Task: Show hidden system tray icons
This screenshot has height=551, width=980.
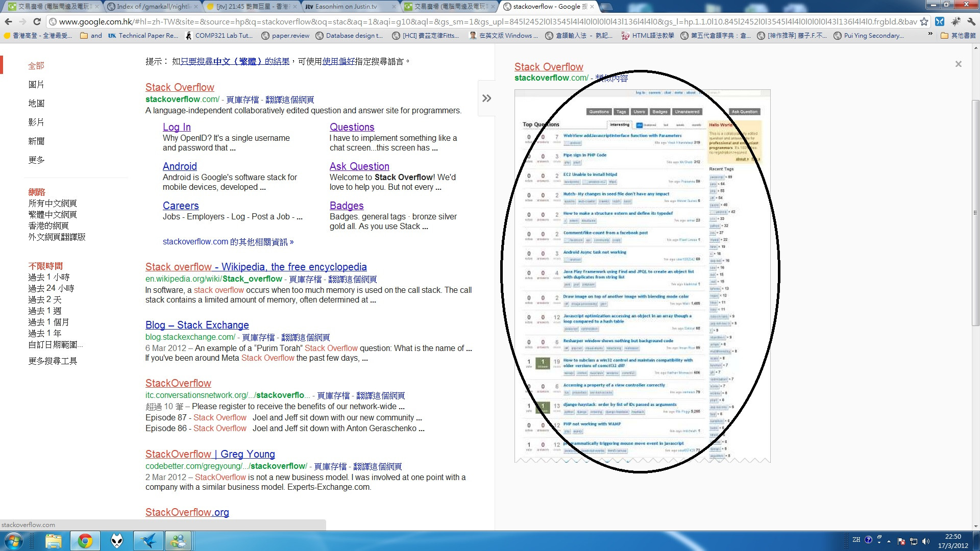Action: (889, 541)
